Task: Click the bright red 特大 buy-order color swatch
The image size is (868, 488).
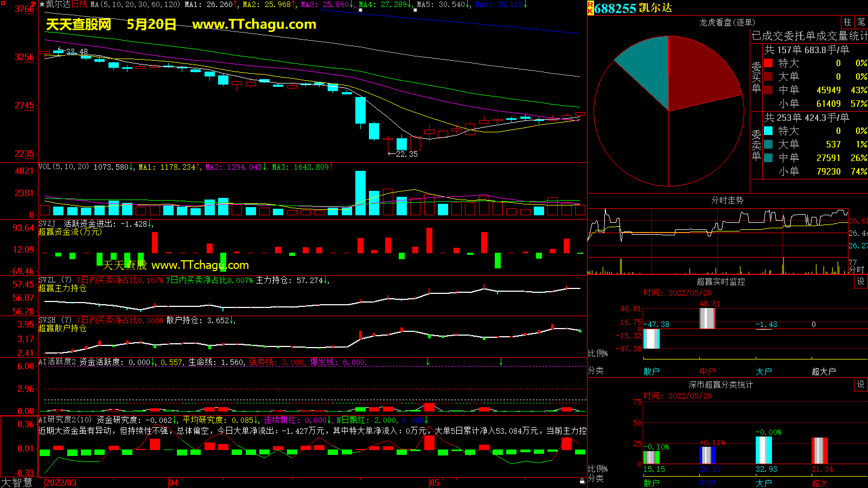Action: [768, 63]
